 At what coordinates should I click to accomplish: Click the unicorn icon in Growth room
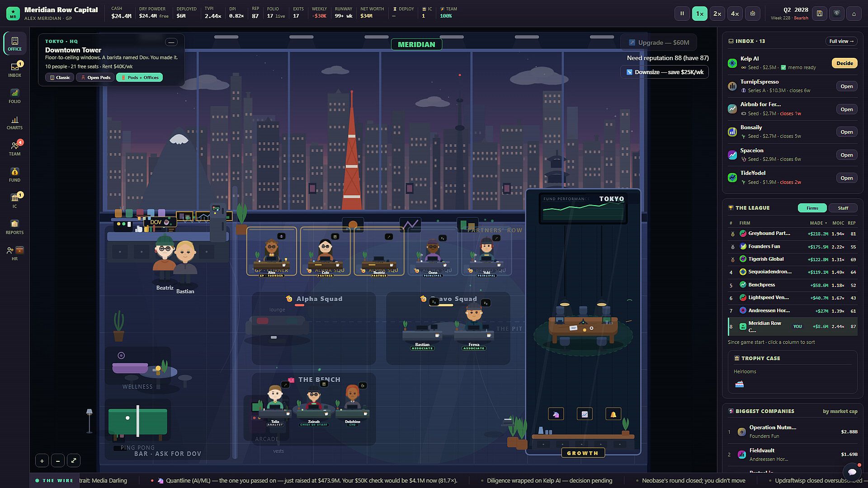point(556,414)
